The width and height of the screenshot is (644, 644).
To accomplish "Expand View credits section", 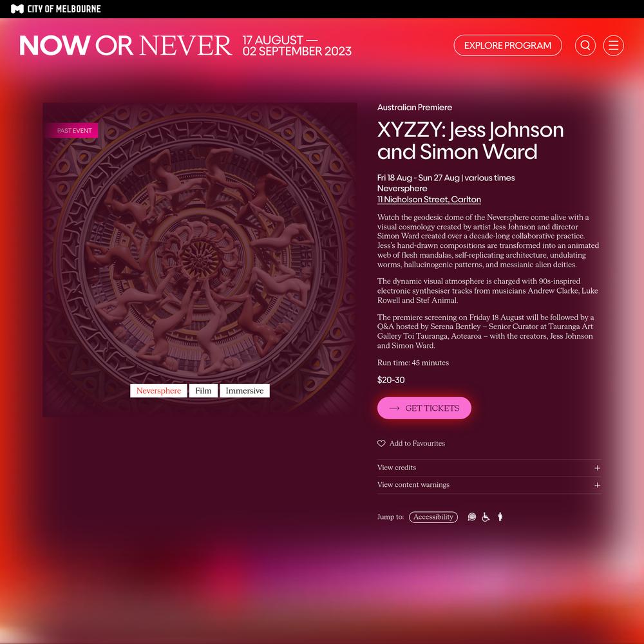I will tap(489, 468).
